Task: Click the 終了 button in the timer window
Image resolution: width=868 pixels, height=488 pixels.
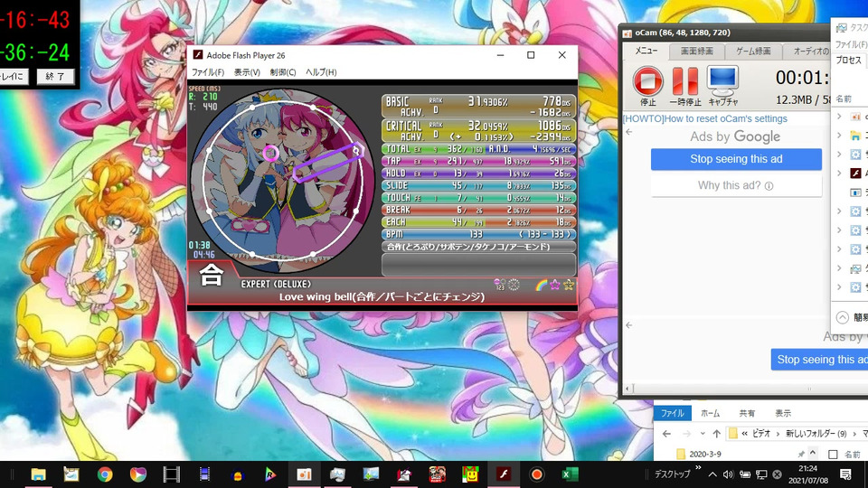Action: pyautogui.click(x=55, y=76)
